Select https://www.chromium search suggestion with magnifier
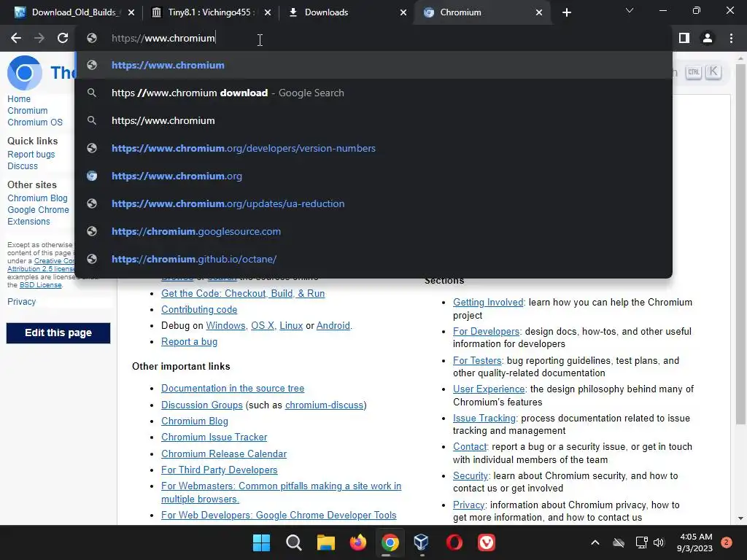The width and height of the screenshot is (747, 560). (x=373, y=120)
